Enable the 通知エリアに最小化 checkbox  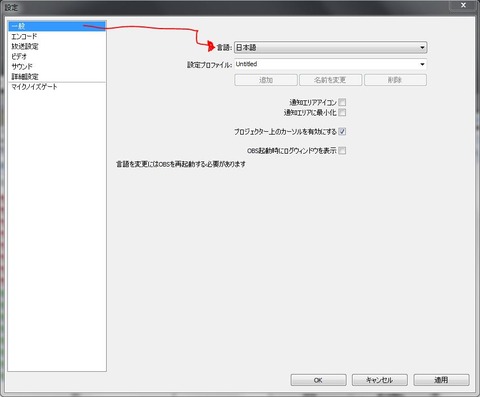pyautogui.click(x=342, y=112)
